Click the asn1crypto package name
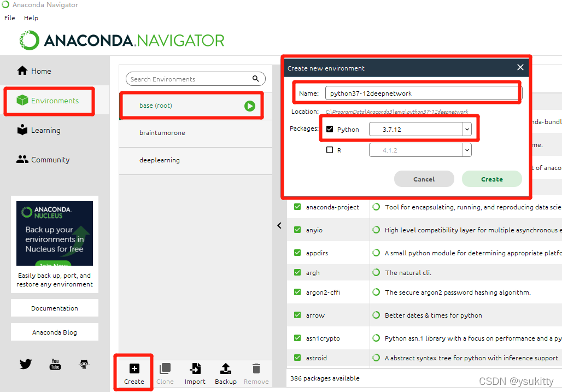 pyautogui.click(x=323, y=338)
